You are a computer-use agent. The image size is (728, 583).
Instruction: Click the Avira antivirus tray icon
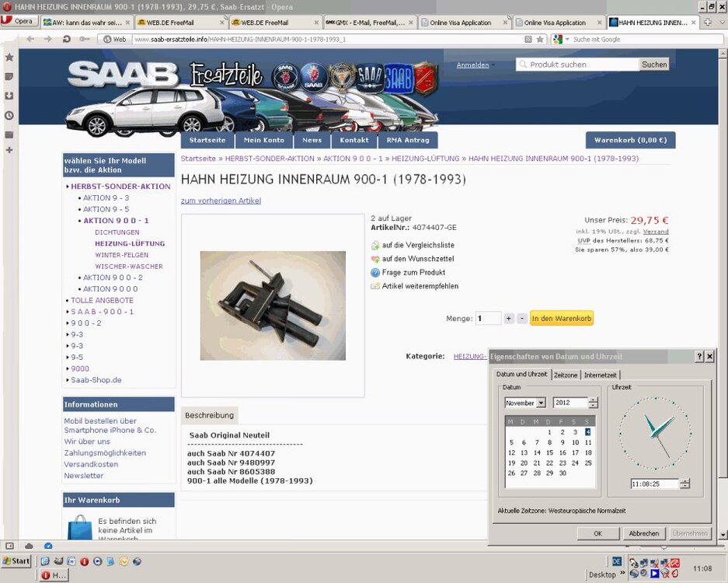tap(674, 563)
